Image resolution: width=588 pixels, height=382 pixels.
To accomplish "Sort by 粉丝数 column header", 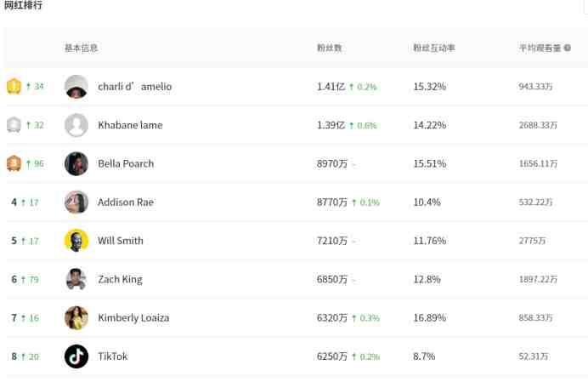I will tap(329, 48).
